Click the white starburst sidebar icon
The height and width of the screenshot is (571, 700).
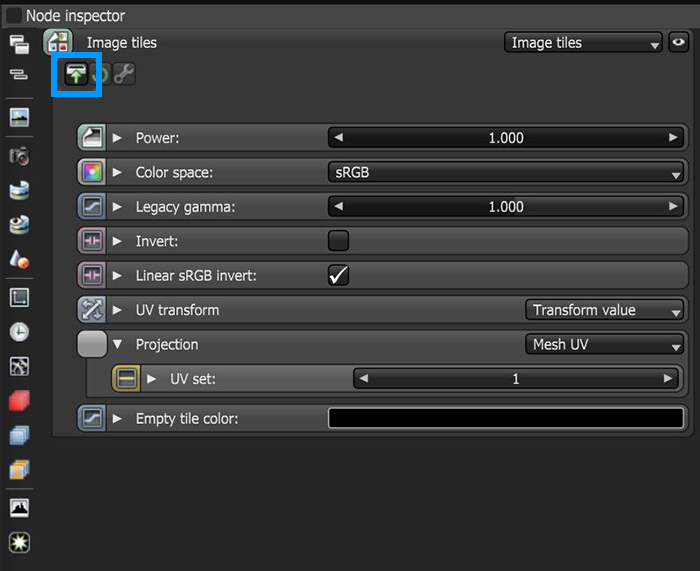19,542
